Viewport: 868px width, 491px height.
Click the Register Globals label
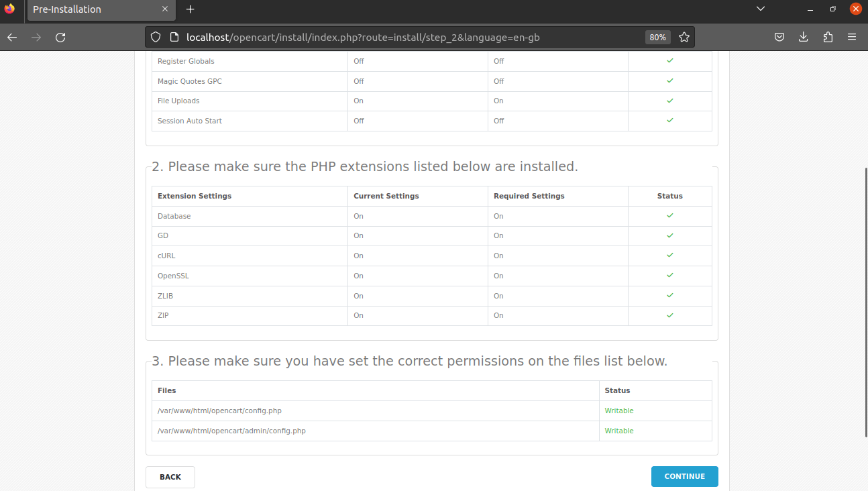[186, 61]
